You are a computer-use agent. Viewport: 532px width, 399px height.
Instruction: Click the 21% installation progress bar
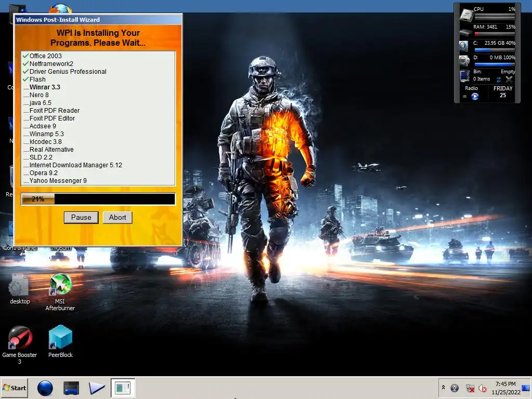[x=98, y=199]
